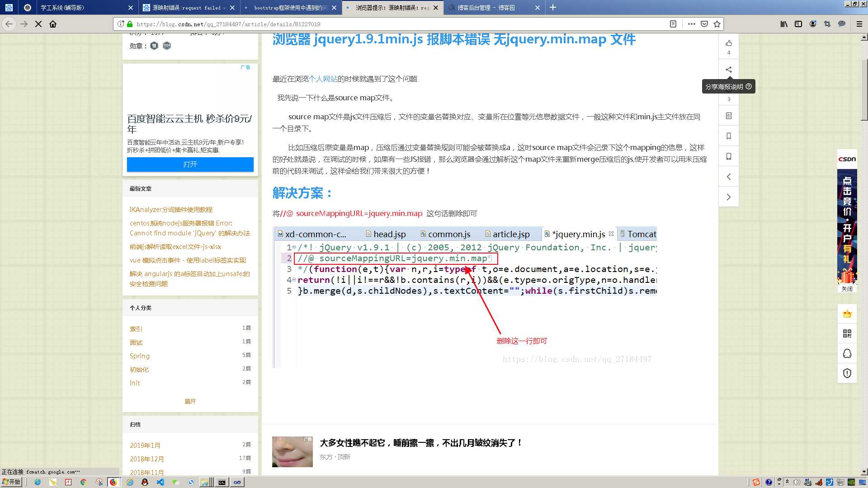Screen dimensions: 868x488
Task: Open 前端js解析读取excel文件 article link
Action: pyautogui.click(x=175, y=247)
